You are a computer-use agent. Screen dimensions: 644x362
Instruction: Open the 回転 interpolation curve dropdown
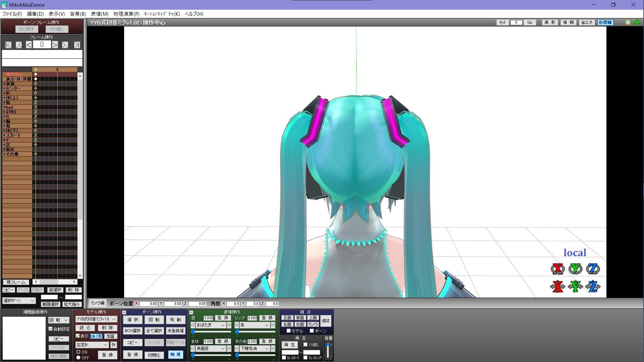tap(59, 320)
